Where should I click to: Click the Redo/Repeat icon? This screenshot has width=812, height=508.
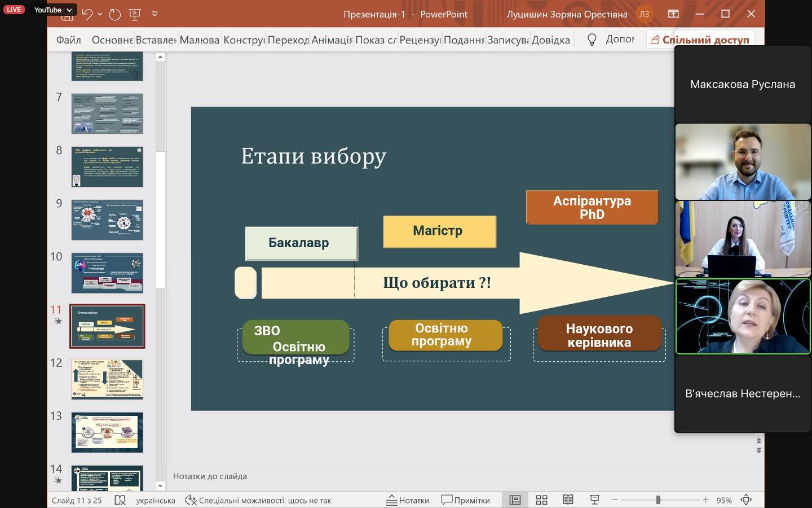coord(115,15)
